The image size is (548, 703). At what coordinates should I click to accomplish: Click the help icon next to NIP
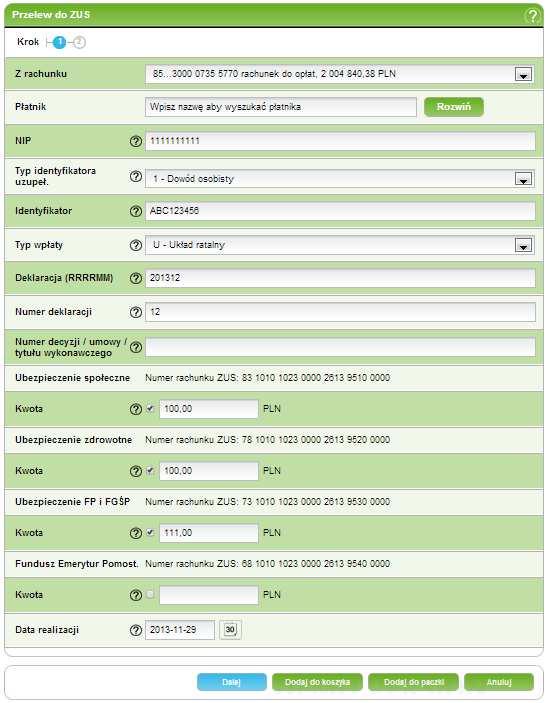pyautogui.click(x=135, y=141)
